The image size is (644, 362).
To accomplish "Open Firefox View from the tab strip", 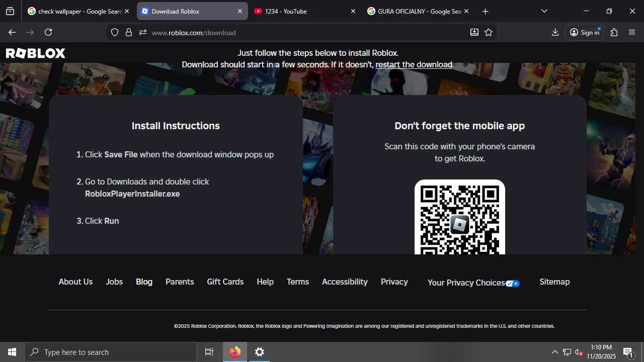I will tap(10, 11).
